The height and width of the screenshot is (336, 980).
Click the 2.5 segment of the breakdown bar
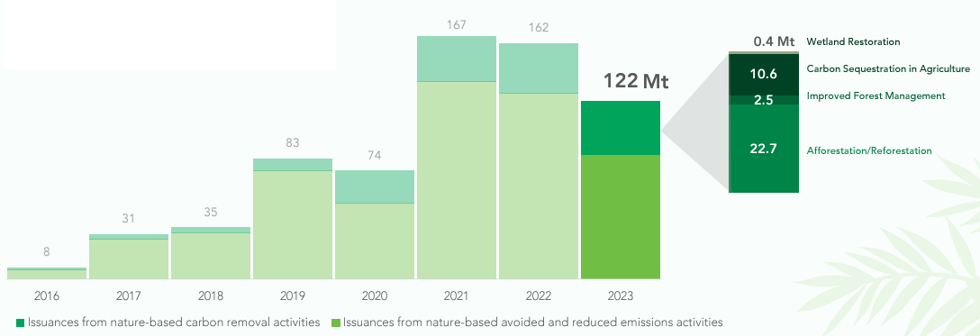point(764,100)
